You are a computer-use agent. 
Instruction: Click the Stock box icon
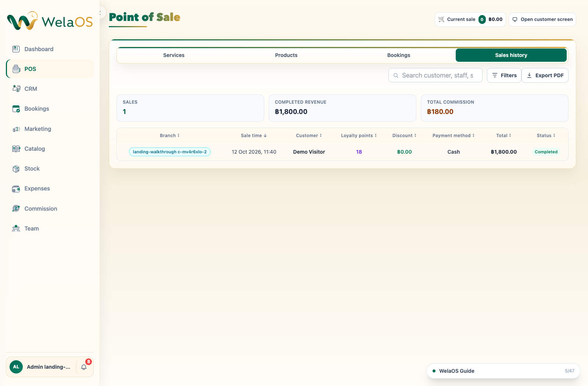point(16,168)
